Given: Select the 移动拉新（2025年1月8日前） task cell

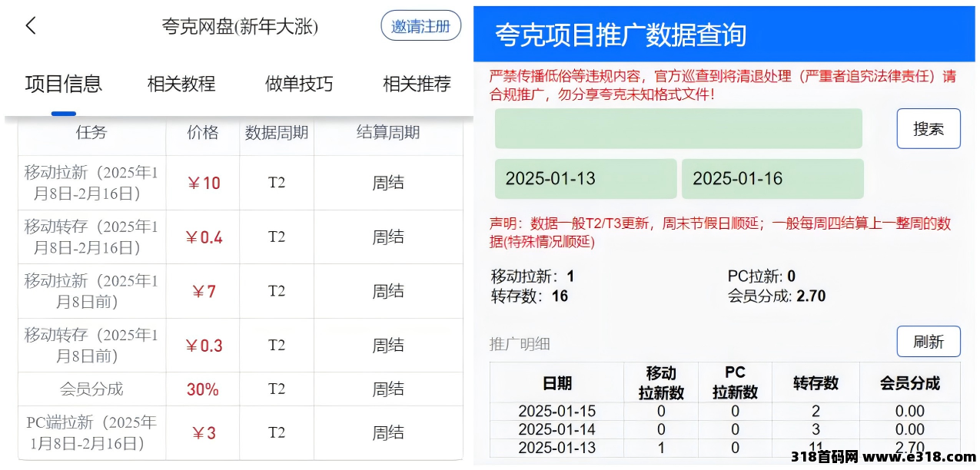Looking at the screenshot, I should (x=91, y=291).
